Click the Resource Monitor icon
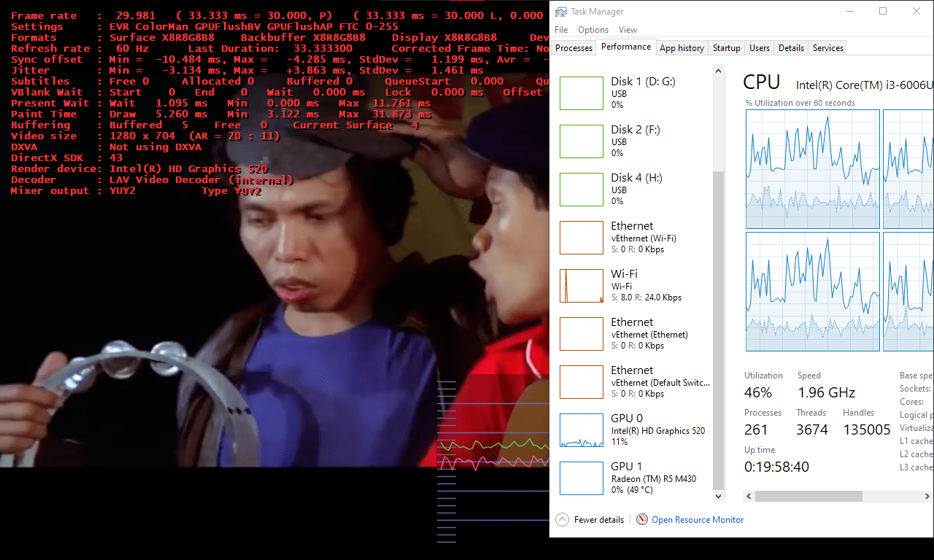This screenshot has height=560, width=934. click(x=641, y=519)
